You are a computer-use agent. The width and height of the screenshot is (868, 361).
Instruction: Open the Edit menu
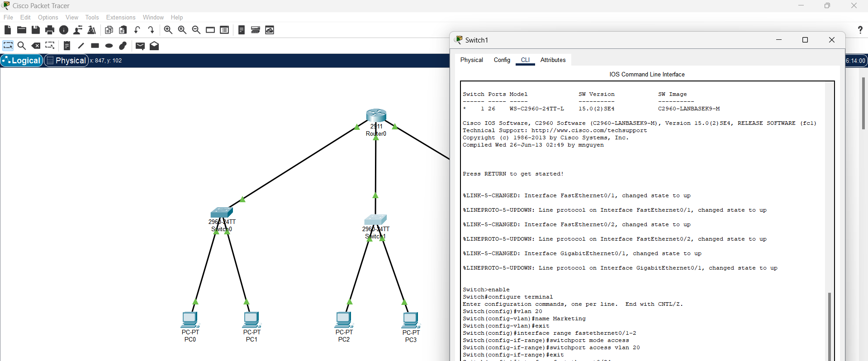click(x=25, y=17)
